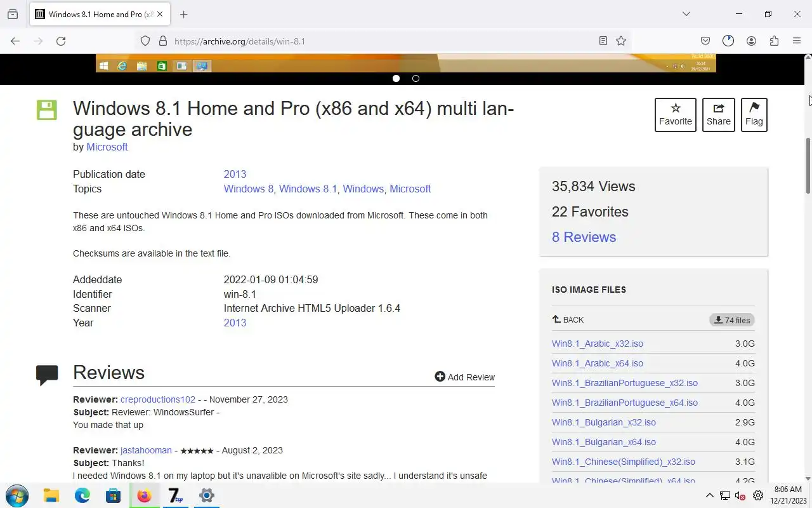Open the 8 Reviews link
This screenshot has width=812, height=508.
pos(584,237)
